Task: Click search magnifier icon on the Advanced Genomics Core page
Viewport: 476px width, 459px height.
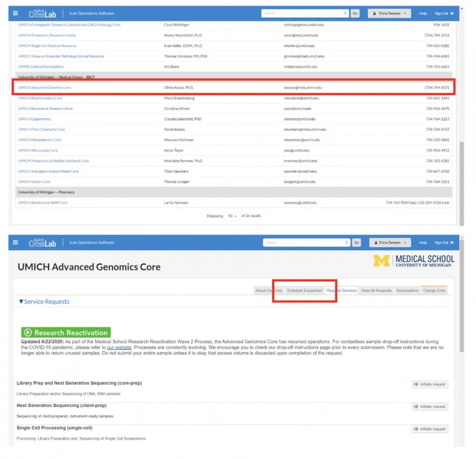Action: tap(346, 243)
